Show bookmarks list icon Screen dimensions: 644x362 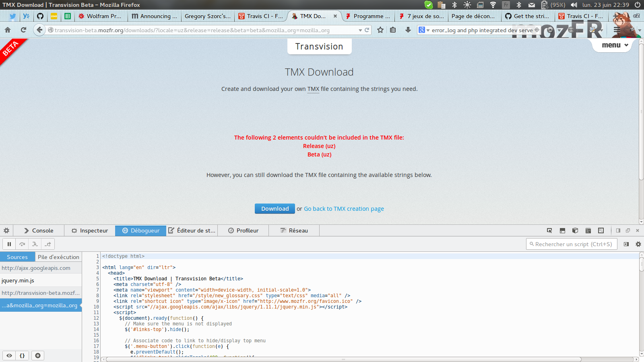coord(393,30)
